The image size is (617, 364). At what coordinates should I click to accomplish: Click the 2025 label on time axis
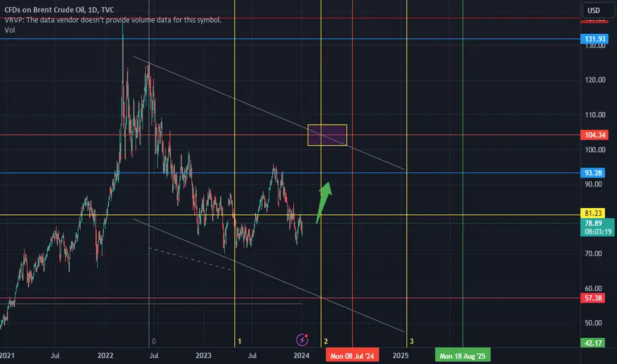click(401, 356)
